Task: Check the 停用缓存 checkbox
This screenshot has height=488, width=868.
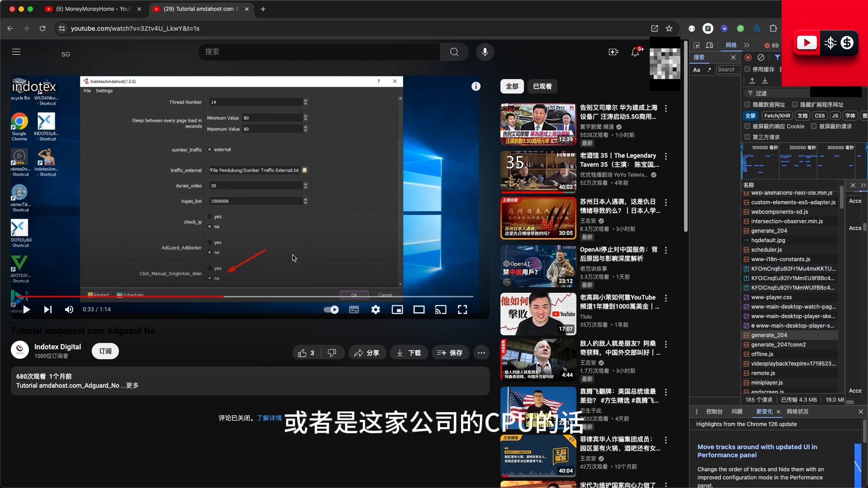Action: point(748,69)
